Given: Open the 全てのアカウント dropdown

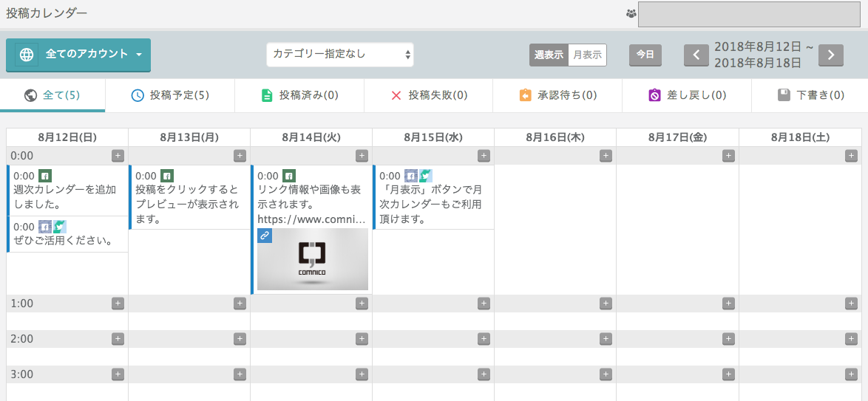Looking at the screenshot, I should 78,55.
